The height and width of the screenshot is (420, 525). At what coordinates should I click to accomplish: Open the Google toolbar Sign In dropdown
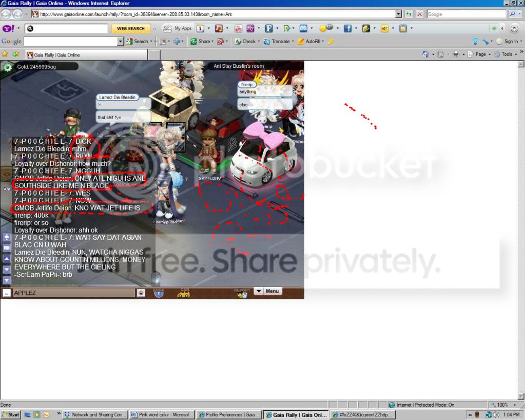click(x=521, y=42)
